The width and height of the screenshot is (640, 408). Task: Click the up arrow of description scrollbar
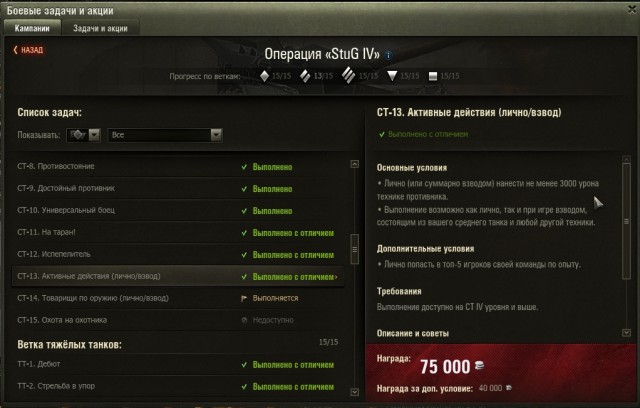coord(626,160)
